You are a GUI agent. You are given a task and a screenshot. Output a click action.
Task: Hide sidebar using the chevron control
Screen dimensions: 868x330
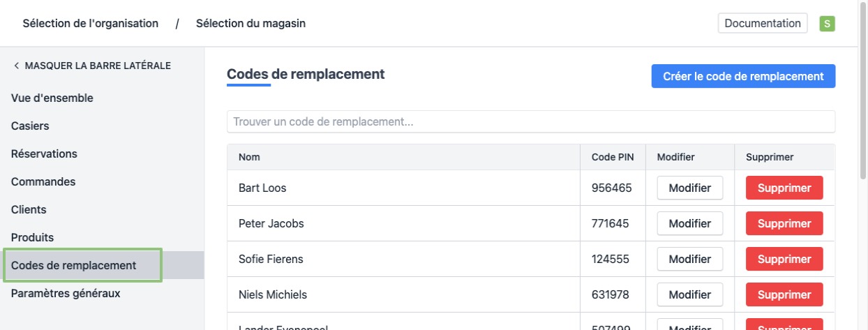click(17, 66)
